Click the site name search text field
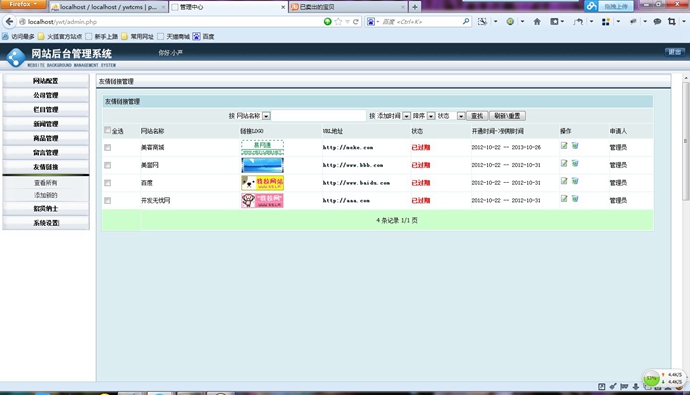 click(319, 116)
